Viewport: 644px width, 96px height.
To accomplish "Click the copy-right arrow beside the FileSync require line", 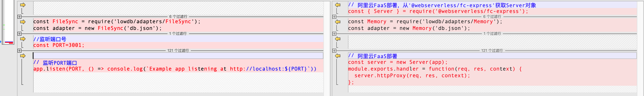I will click(x=23, y=22).
